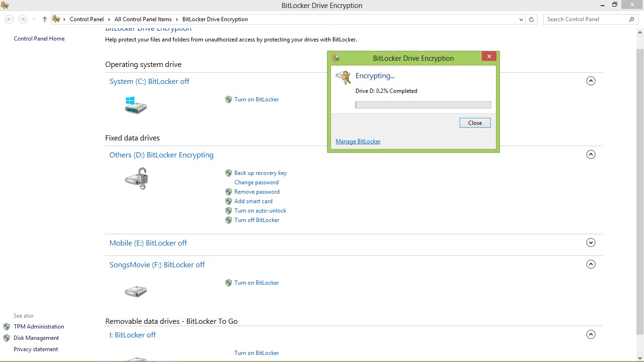
Task: Click the shield icon beside Turn on auto-unlock
Action: coord(229,211)
